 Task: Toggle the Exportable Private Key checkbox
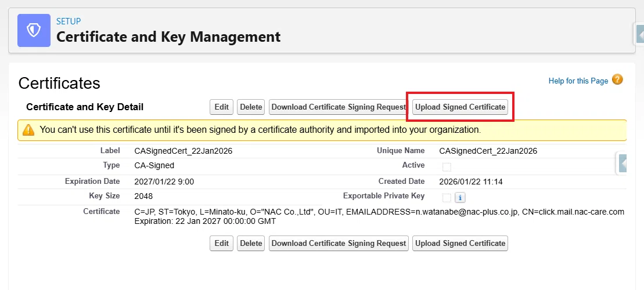(447, 198)
